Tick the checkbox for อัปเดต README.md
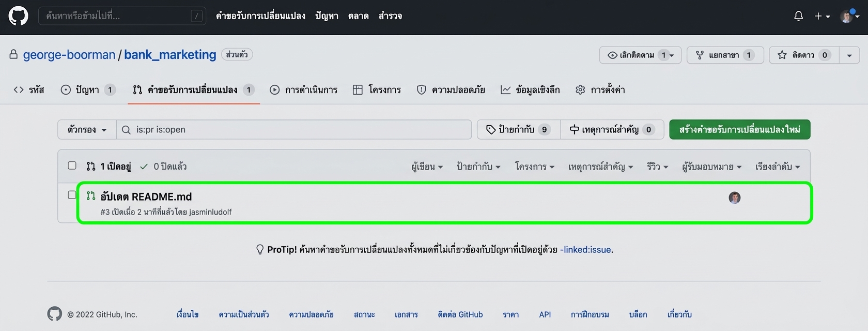The width and height of the screenshot is (868, 331). click(72, 195)
